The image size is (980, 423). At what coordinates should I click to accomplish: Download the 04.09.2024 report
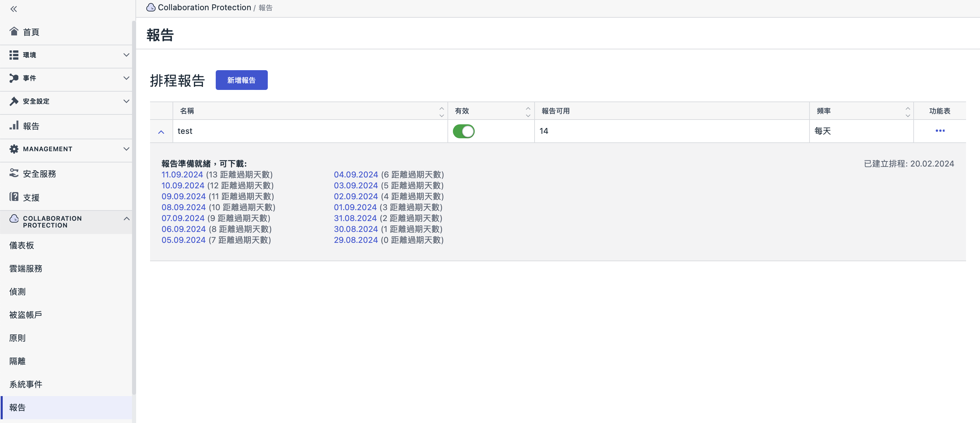click(356, 174)
